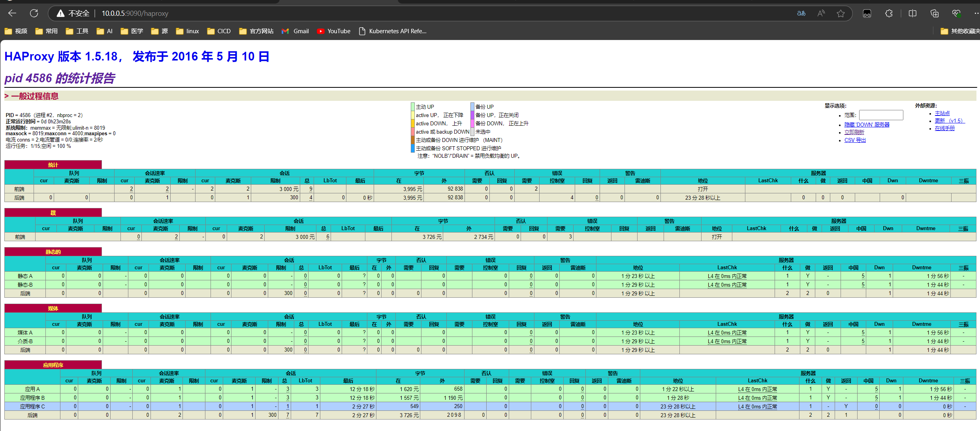Reload the page with the refresh icon
Viewport: 980px width, 431px height.
click(34, 13)
